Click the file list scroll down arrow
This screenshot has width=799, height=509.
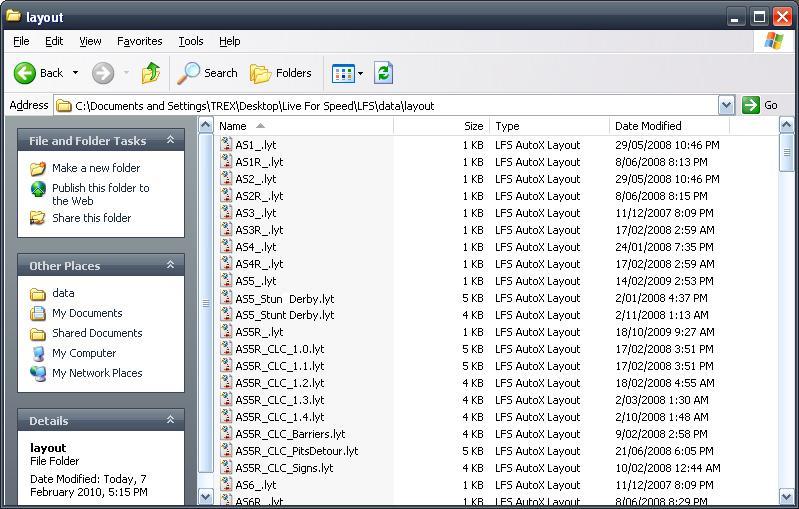point(786,496)
